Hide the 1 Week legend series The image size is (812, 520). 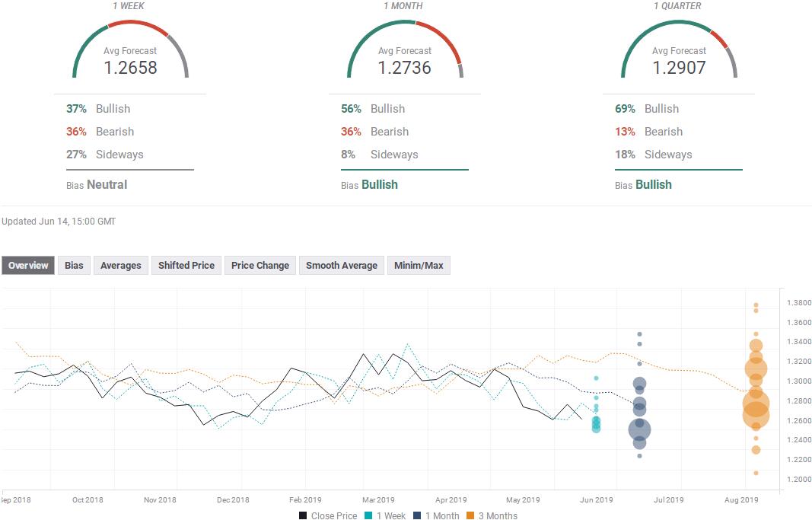[385, 515]
